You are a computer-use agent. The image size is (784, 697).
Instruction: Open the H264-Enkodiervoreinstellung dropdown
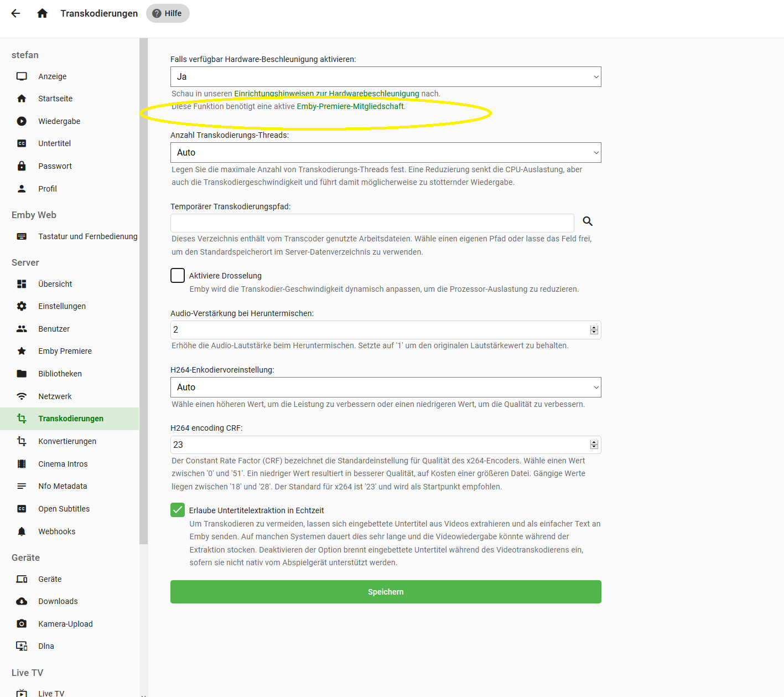tap(386, 388)
